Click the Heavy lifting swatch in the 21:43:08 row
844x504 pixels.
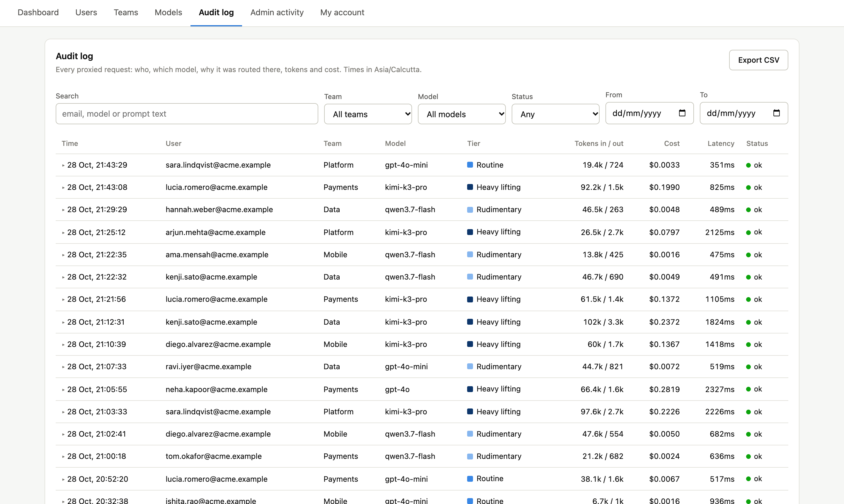(x=470, y=187)
